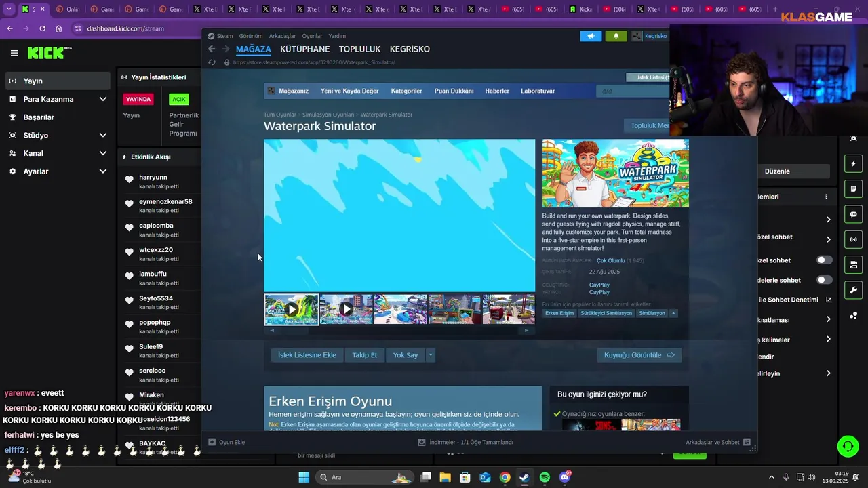Click the three-dots cluster icon in Kick sidebar

coord(854,315)
